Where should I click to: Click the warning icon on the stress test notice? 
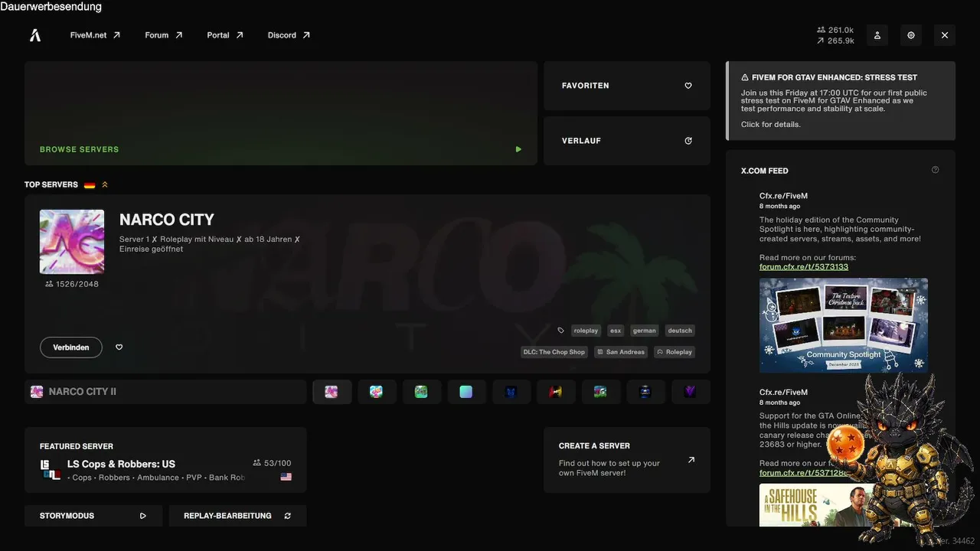coord(745,77)
